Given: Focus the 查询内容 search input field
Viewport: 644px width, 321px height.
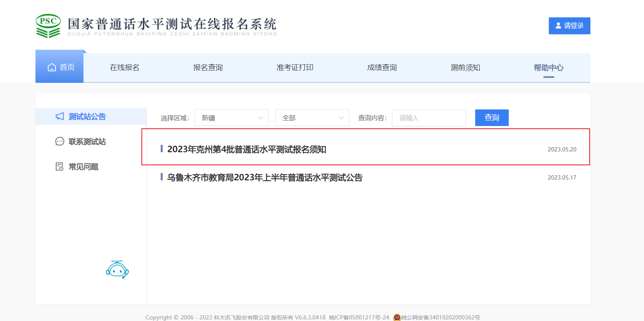Looking at the screenshot, I should (x=429, y=118).
